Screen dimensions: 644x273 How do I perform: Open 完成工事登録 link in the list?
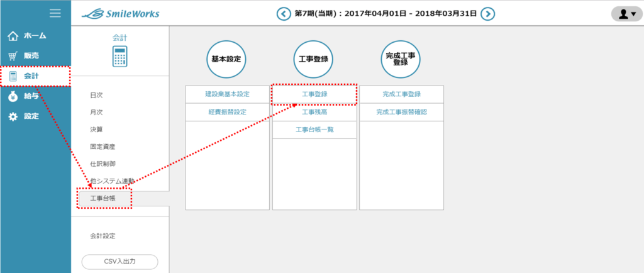(402, 94)
